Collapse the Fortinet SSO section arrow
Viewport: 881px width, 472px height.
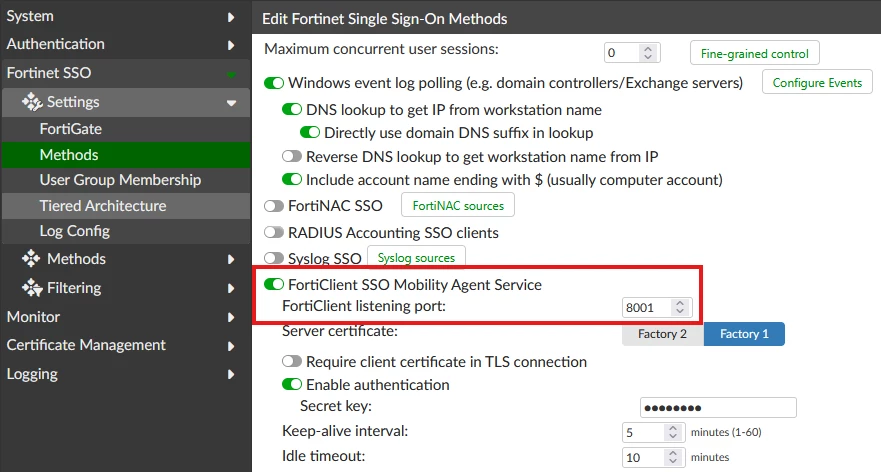(231, 74)
